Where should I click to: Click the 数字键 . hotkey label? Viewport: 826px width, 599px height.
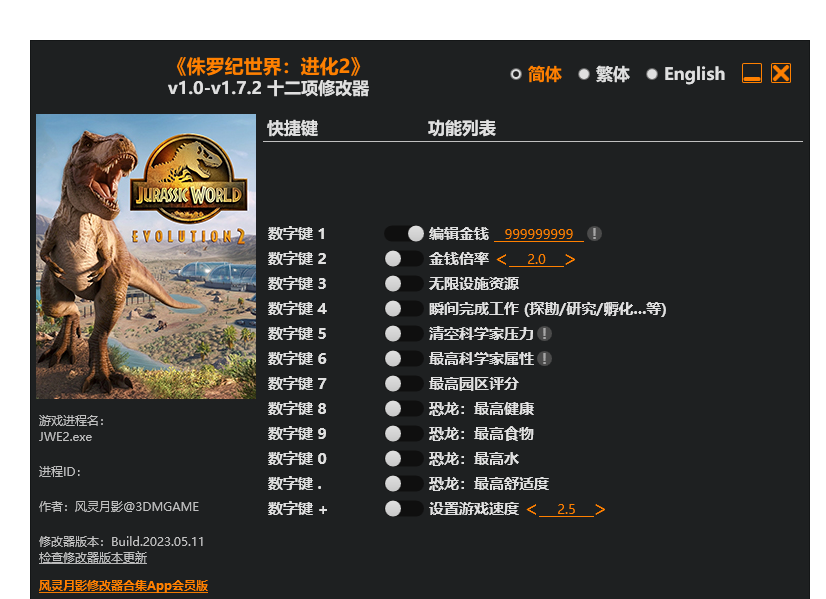[295, 484]
